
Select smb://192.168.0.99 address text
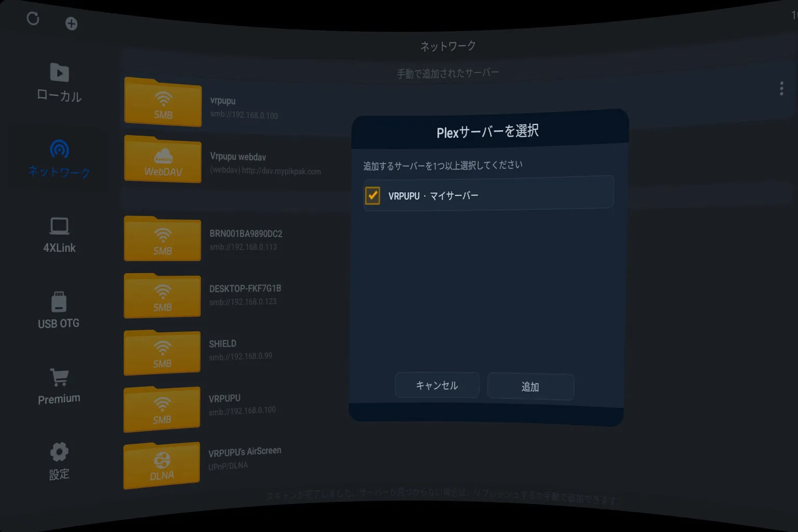(241, 357)
